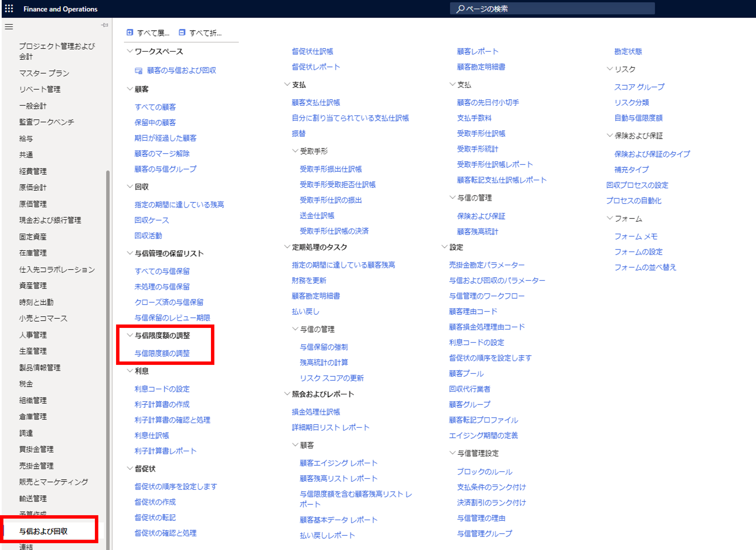The height and width of the screenshot is (550, 756).
Task: Collapse the 顧客 section under ワークスペース
Action: (x=130, y=89)
